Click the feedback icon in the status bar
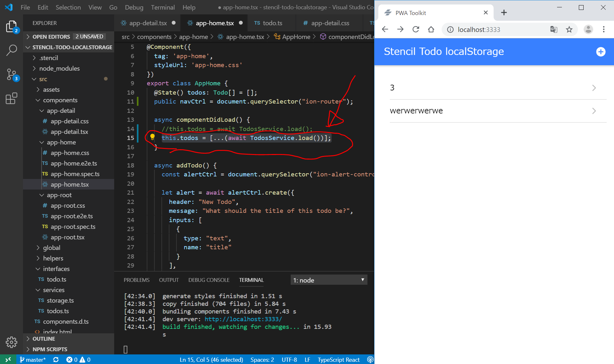614x364 pixels. (x=370, y=360)
